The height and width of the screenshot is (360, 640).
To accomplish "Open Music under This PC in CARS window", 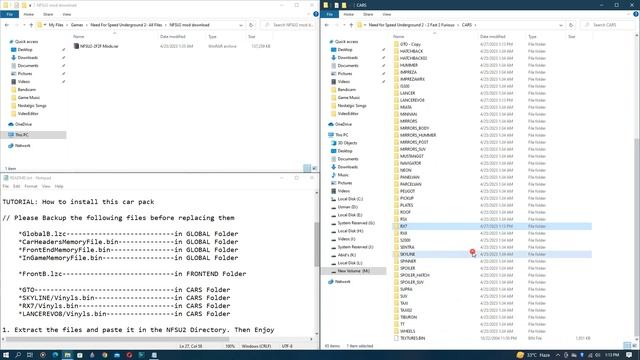I will click(x=340, y=175).
